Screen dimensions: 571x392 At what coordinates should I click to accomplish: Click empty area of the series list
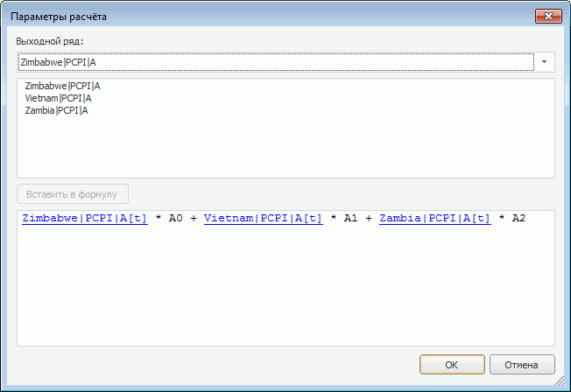point(285,147)
